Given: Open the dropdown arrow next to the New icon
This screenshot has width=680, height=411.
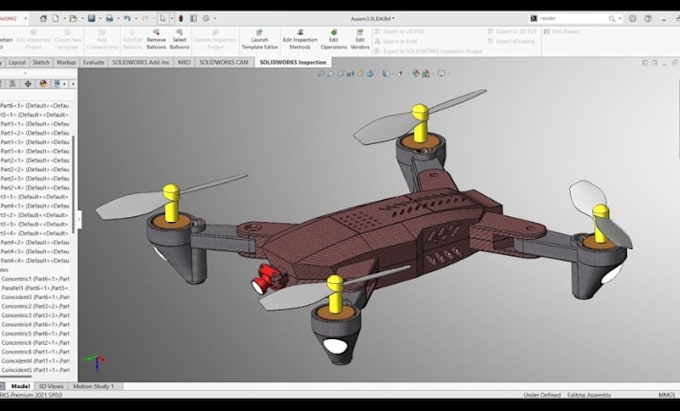Looking at the screenshot, I should click(x=64, y=19).
